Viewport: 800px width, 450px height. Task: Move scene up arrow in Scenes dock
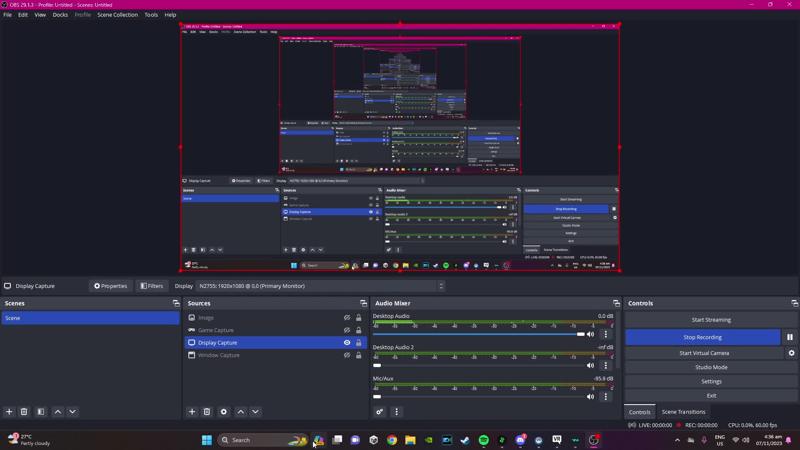(58, 412)
